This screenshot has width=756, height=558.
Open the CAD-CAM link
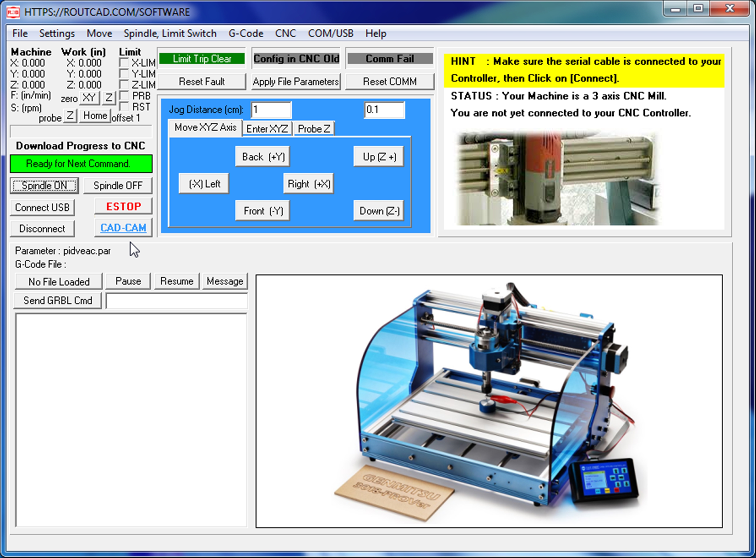[x=124, y=228]
